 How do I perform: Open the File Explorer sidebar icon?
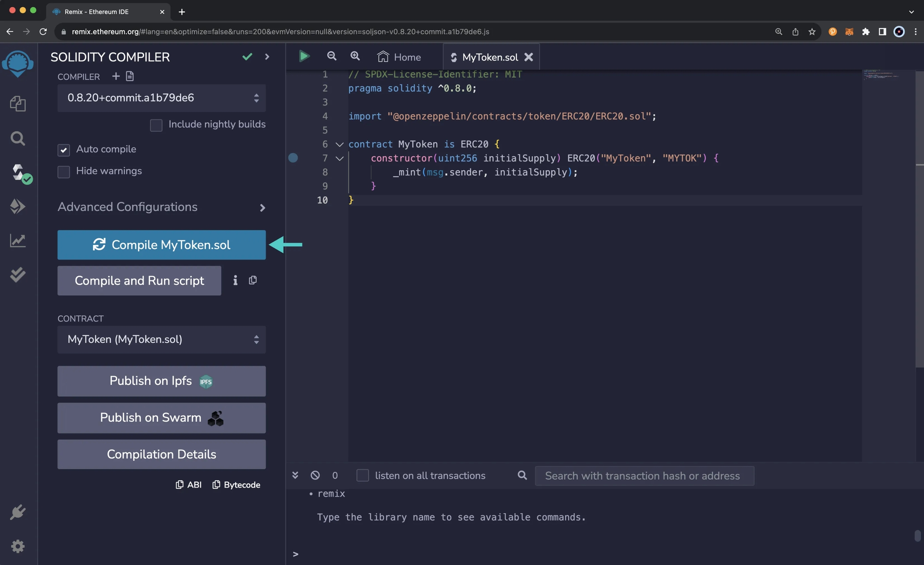18,104
